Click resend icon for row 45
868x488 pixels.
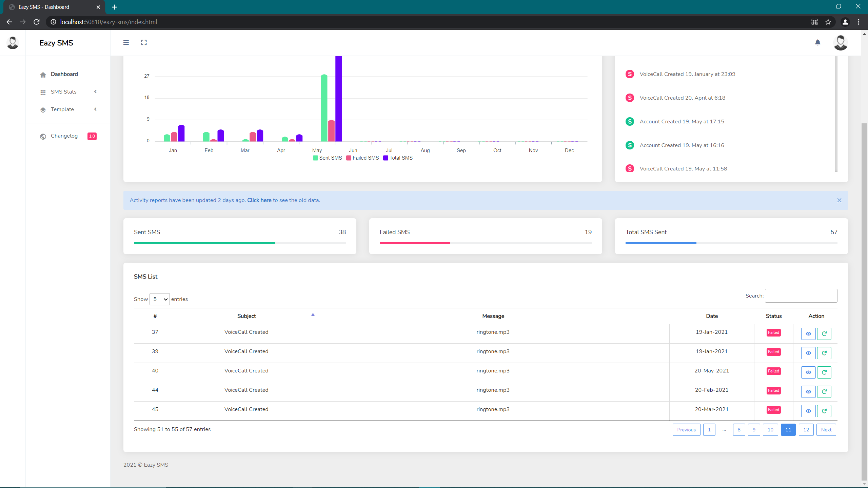pos(824,411)
